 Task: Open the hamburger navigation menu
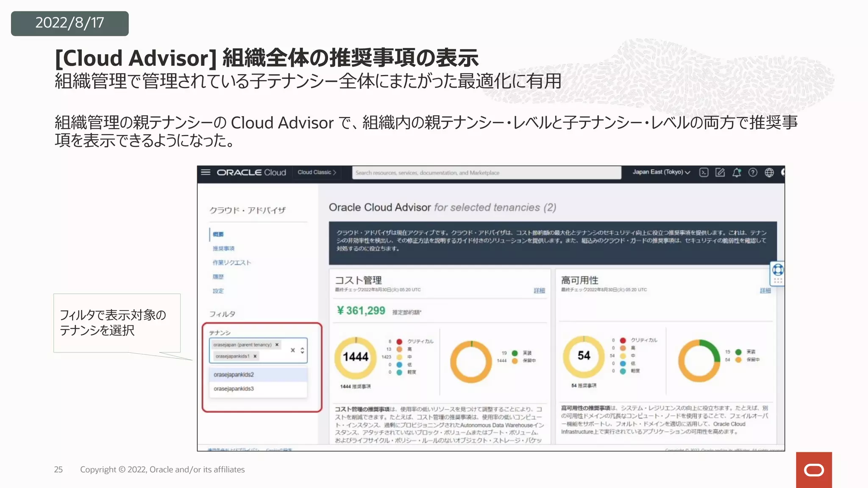coord(206,172)
